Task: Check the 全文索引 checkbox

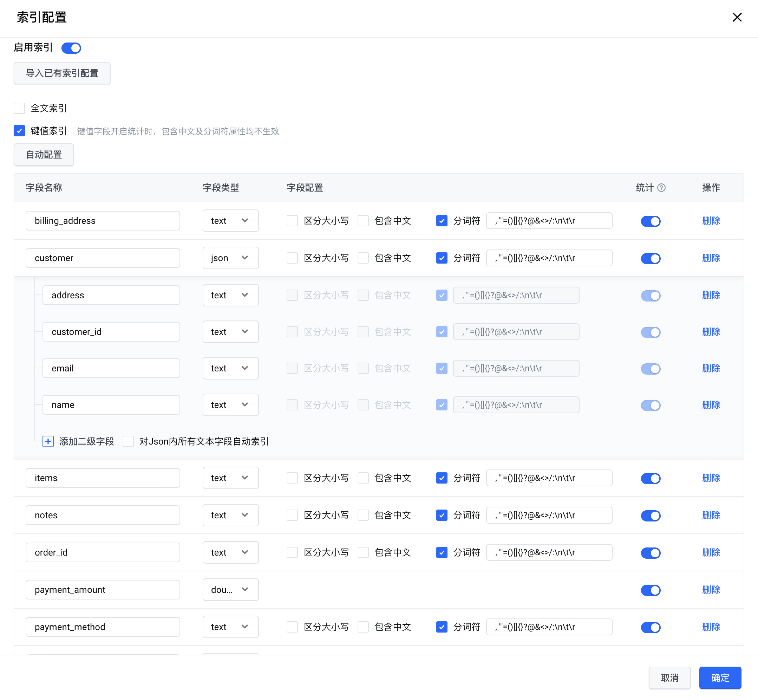Action: (x=19, y=108)
